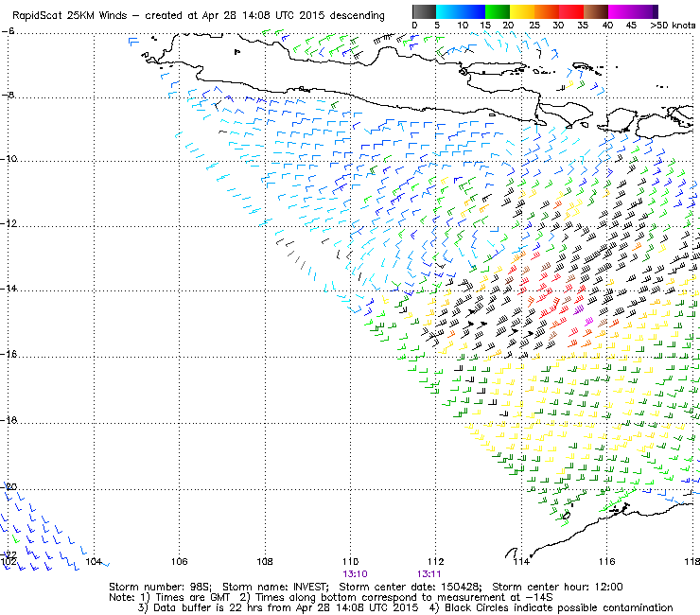Click the 'Storm number: 98S' text
700x615 pixels.
click(159, 587)
